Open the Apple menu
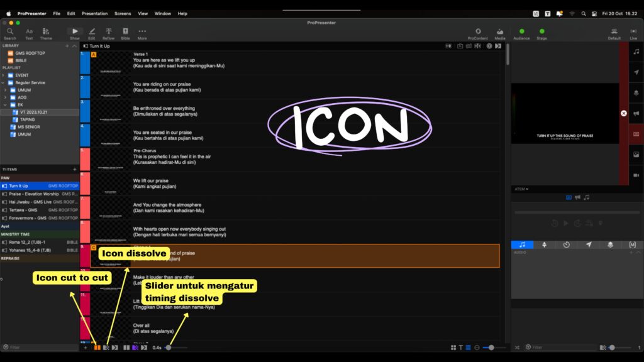Viewport: 644px width, 362px height. pyautogui.click(x=9, y=14)
